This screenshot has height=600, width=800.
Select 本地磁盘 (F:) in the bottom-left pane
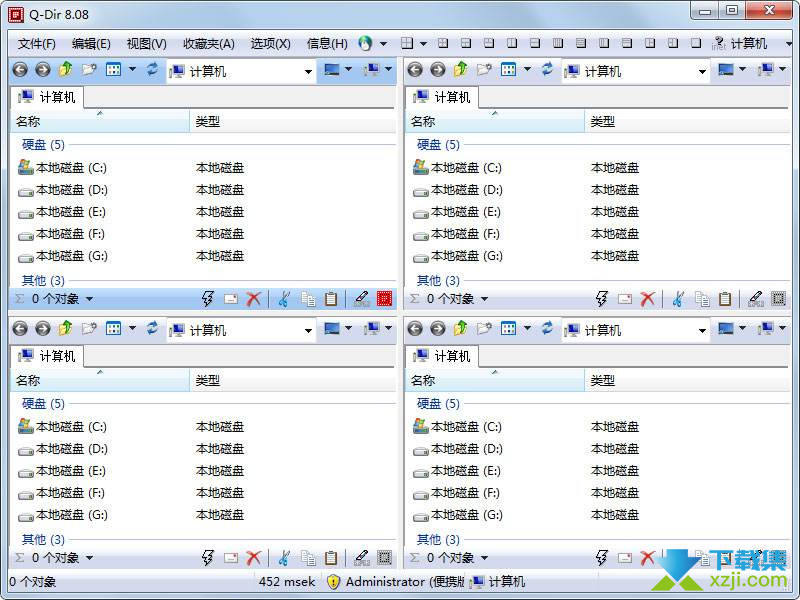[x=61, y=493]
